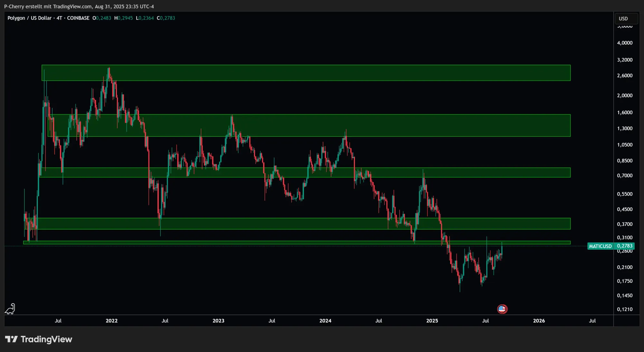
Task: Click the Jul label just before 2022
Action: tap(58, 321)
